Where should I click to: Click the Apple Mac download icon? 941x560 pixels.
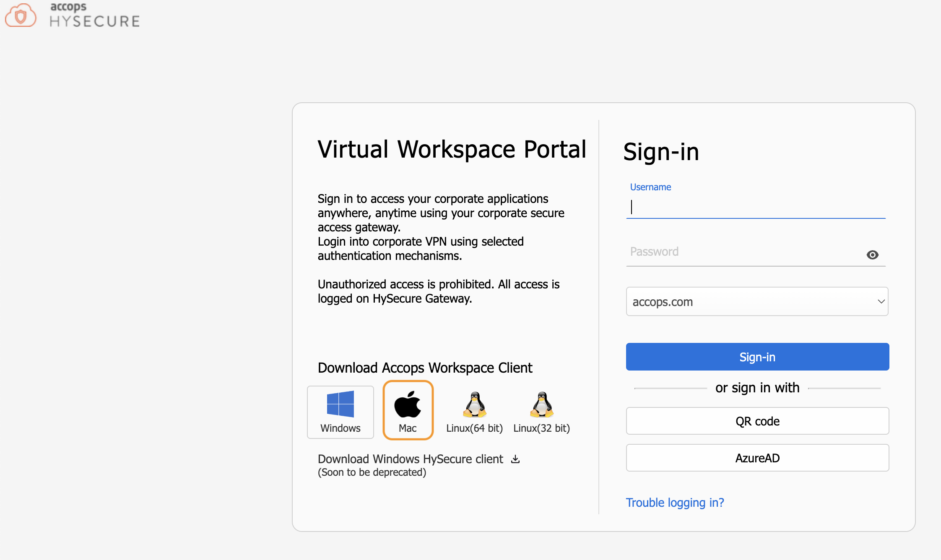click(x=408, y=404)
